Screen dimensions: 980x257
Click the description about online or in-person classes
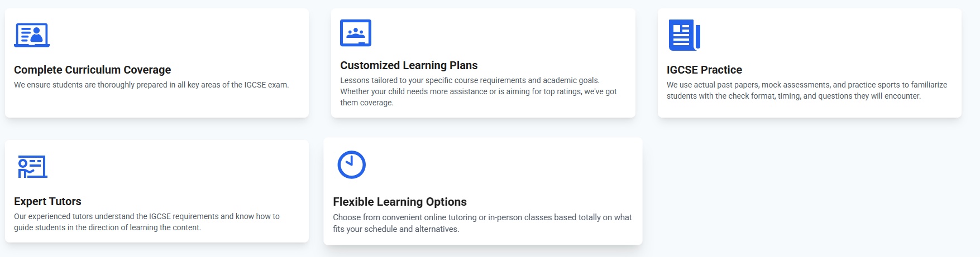click(482, 217)
